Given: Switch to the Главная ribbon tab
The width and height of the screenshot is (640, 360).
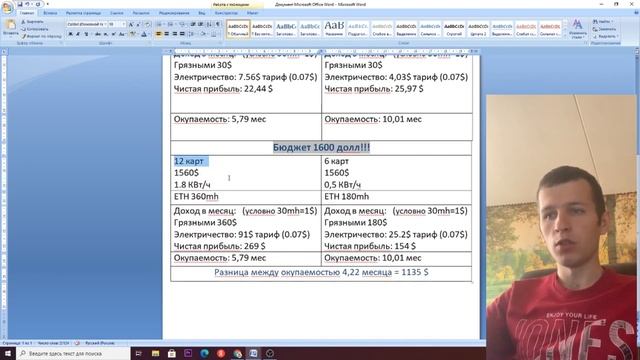Looking at the screenshot, I should pos(27,13).
